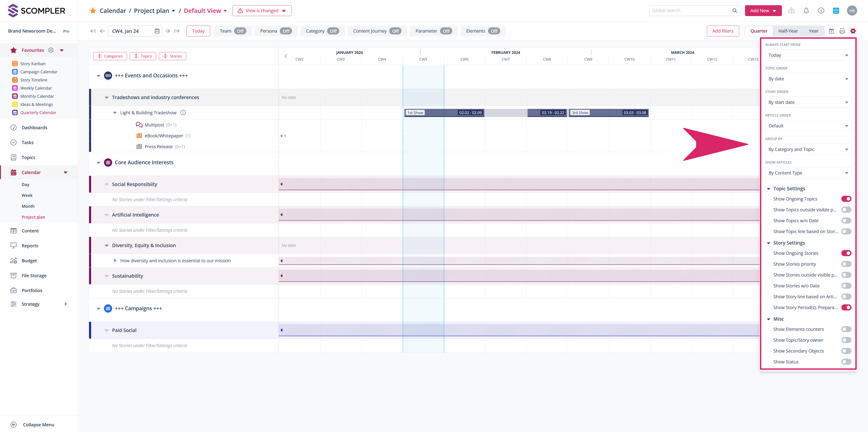
Task: Switch to Half-Year view tab
Action: pos(788,31)
